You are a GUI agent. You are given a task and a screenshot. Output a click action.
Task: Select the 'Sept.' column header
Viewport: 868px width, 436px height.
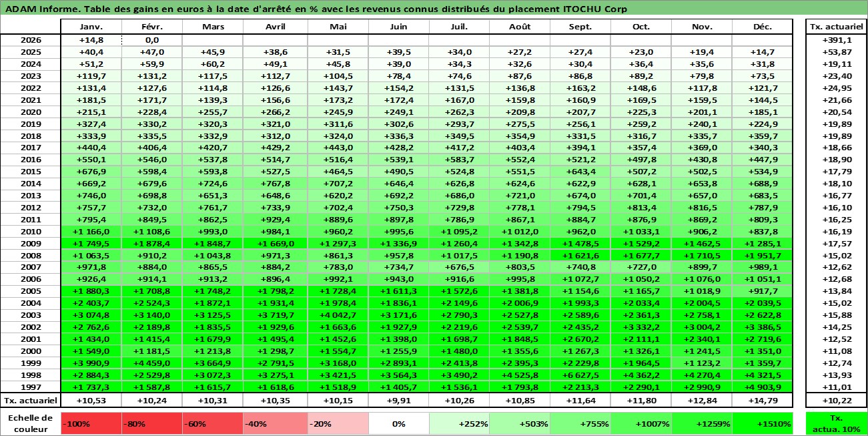[x=580, y=27]
